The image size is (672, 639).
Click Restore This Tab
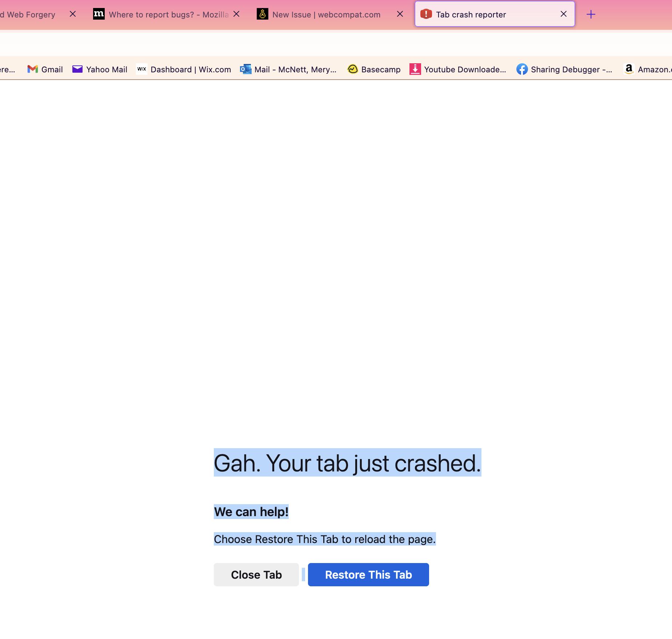[x=368, y=574]
